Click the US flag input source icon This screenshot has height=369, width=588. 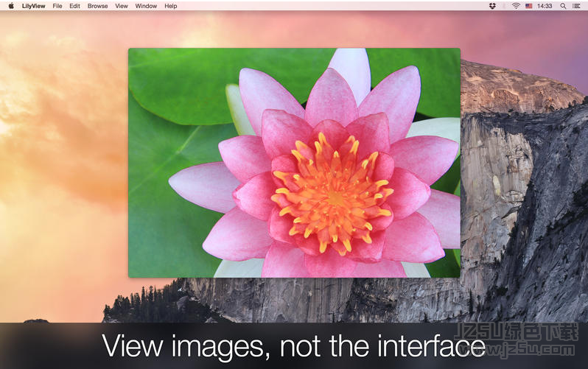point(529,6)
